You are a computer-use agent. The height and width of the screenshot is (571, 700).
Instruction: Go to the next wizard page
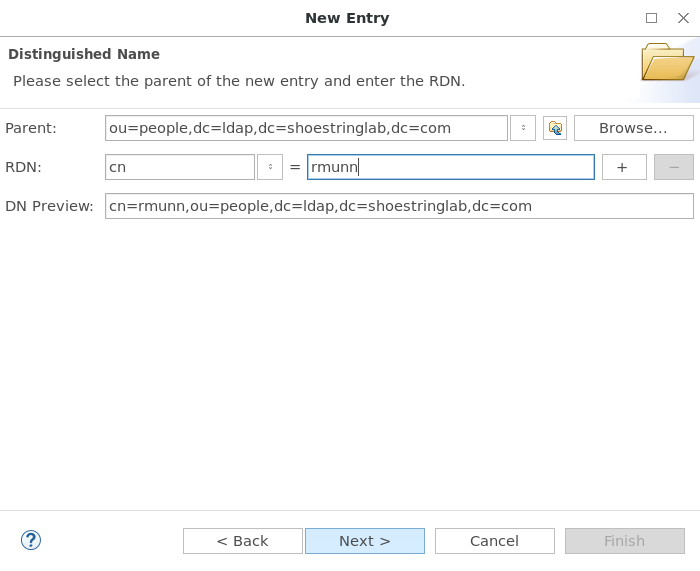point(365,541)
